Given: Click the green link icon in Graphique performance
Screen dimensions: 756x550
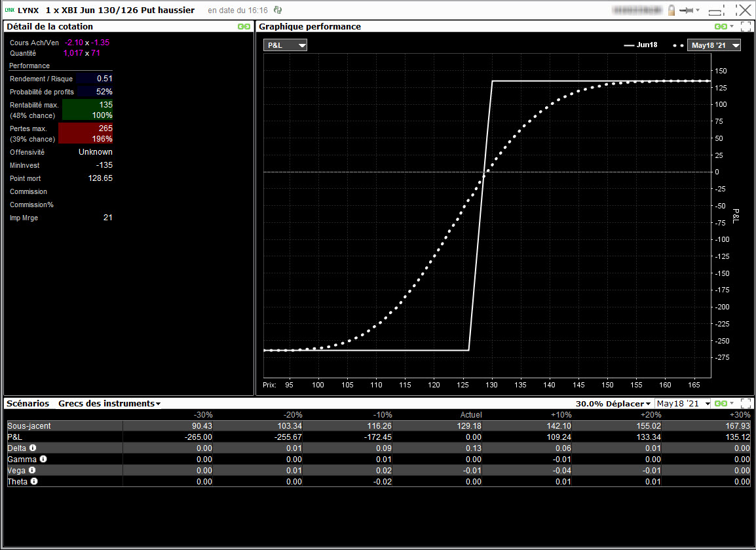Looking at the screenshot, I should 721,27.
